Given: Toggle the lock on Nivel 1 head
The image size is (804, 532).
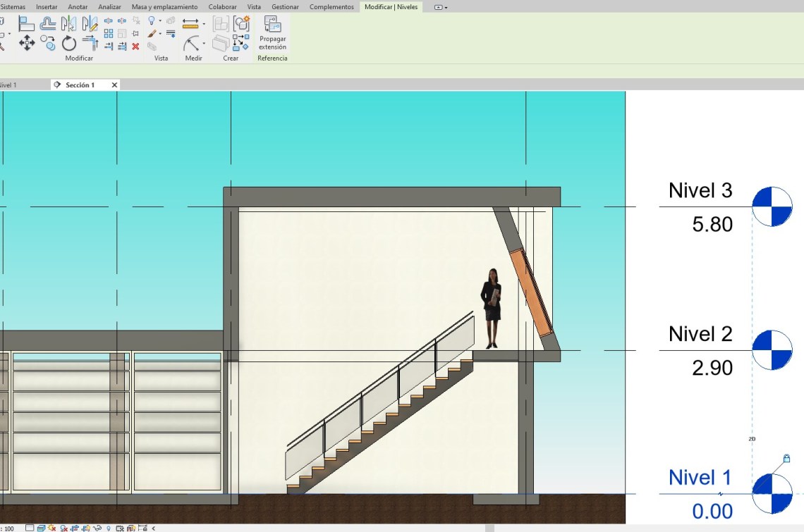Looking at the screenshot, I should (x=786, y=459).
